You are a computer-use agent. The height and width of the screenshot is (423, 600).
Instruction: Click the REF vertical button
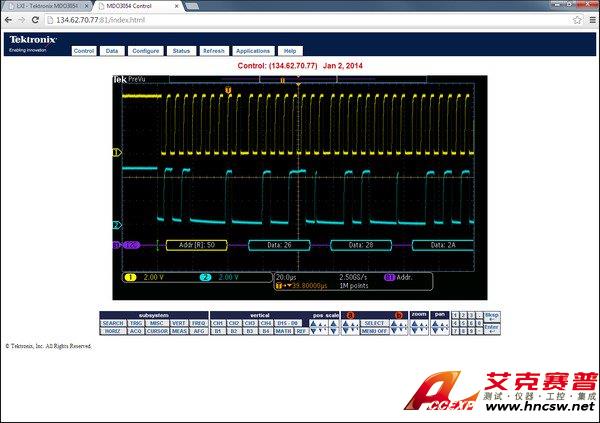click(301, 331)
